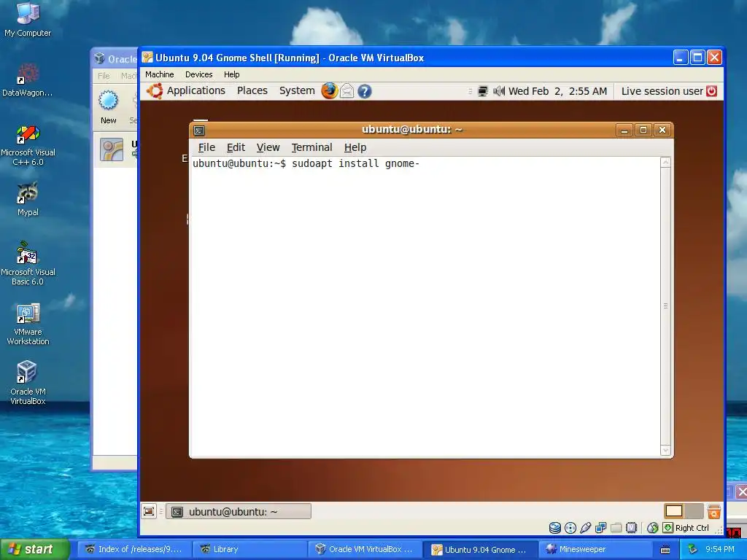Image resolution: width=747 pixels, height=560 pixels.
Task: Open the terminal's Terminal menu
Action: coord(311,147)
